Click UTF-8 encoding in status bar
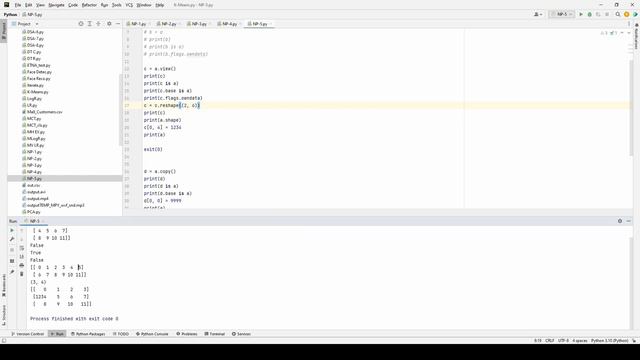The height and width of the screenshot is (360, 640). click(x=563, y=340)
